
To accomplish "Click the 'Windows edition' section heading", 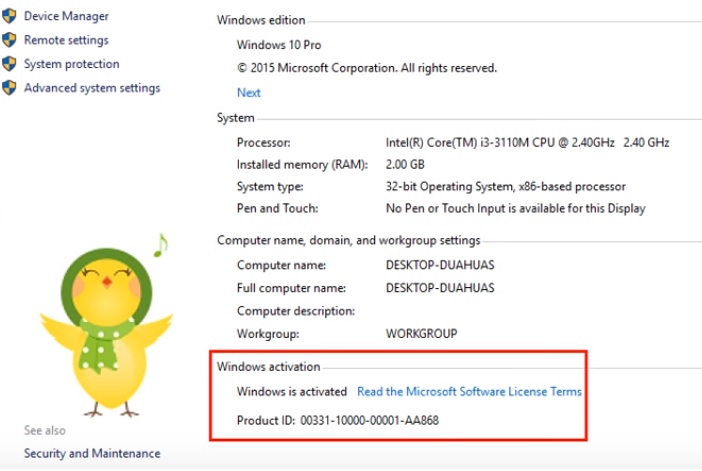I will pyautogui.click(x=261, y=20).
